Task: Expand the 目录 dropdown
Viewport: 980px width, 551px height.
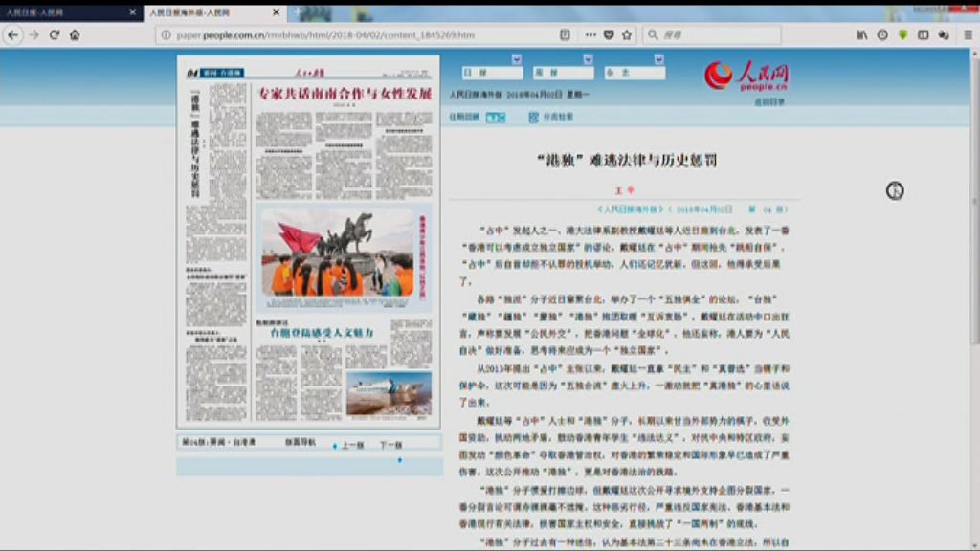Action: pos(516,60)
